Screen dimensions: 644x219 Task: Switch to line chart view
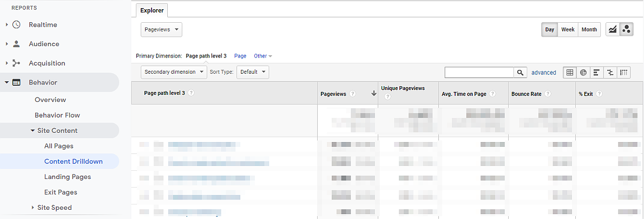[613, 30]
